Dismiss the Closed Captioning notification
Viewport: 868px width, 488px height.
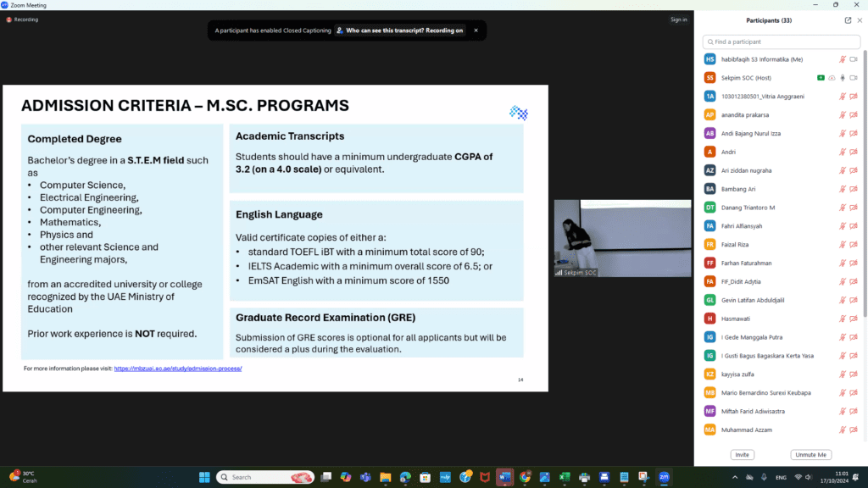pos(476,30)
